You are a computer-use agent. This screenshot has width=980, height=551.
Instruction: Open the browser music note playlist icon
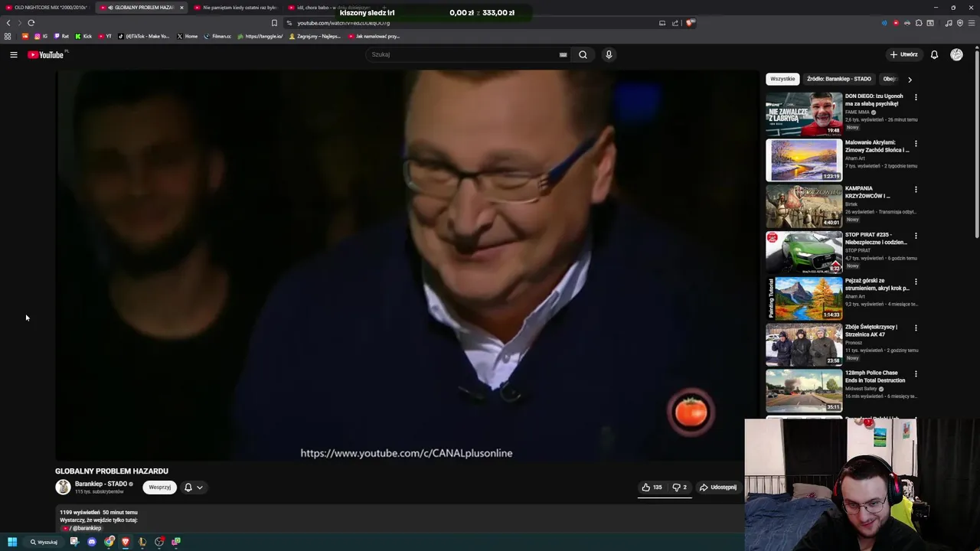point(949,23)
